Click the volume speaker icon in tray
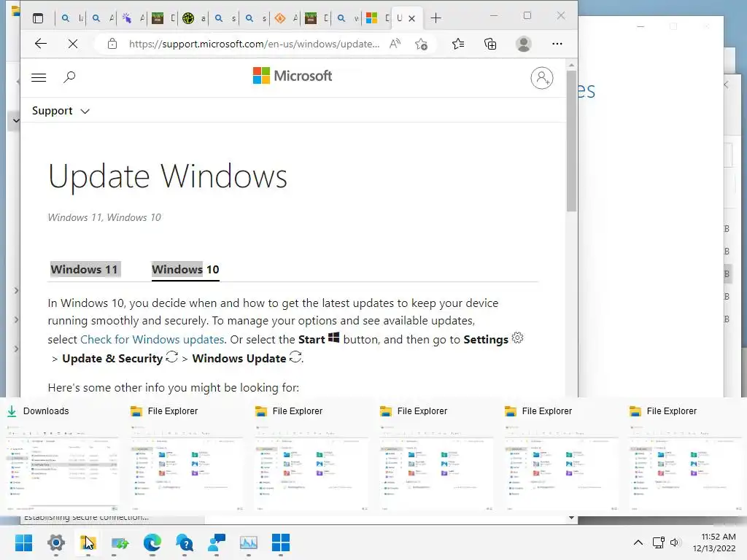Image resolution: width=747 pixels, height=560 pixels. [x=675, y=542]
